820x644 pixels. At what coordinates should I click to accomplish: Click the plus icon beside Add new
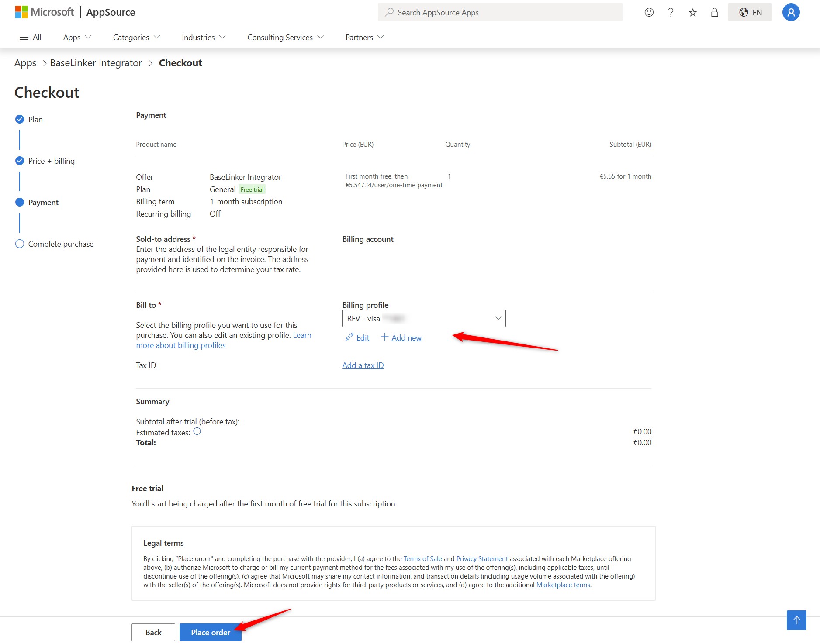tap(384, 337)
